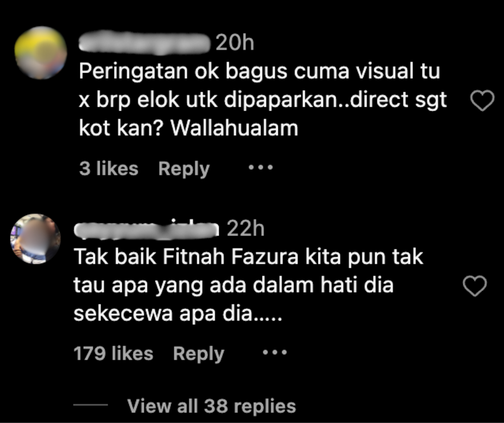Like the 'Tak baik Fitnah Fazura' comment heart

point(475,286)
